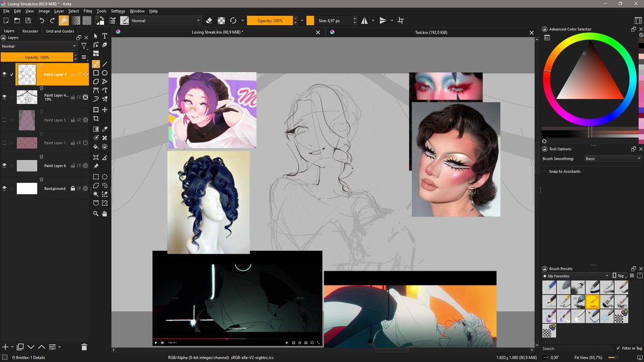Switch to Recorder tab
This screenshot has height=362, width=644.
pyautogui.click(x=30, y=31)
